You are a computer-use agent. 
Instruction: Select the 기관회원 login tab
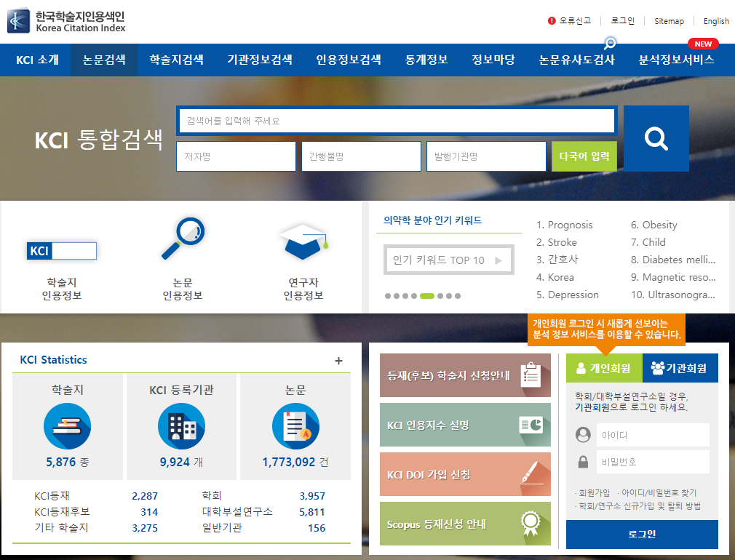tap(680, 368)
